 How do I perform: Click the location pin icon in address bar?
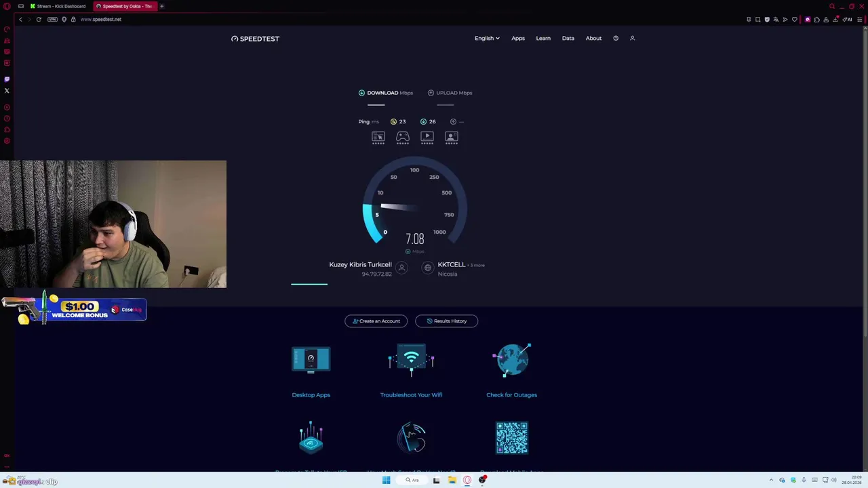coord(64,19)
